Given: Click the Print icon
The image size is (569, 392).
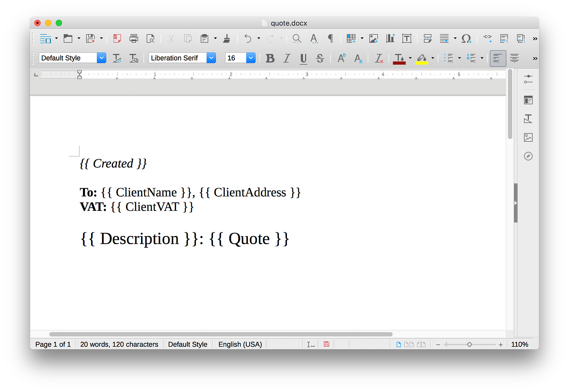Looking at the screenshot, I should click(134, 39).
